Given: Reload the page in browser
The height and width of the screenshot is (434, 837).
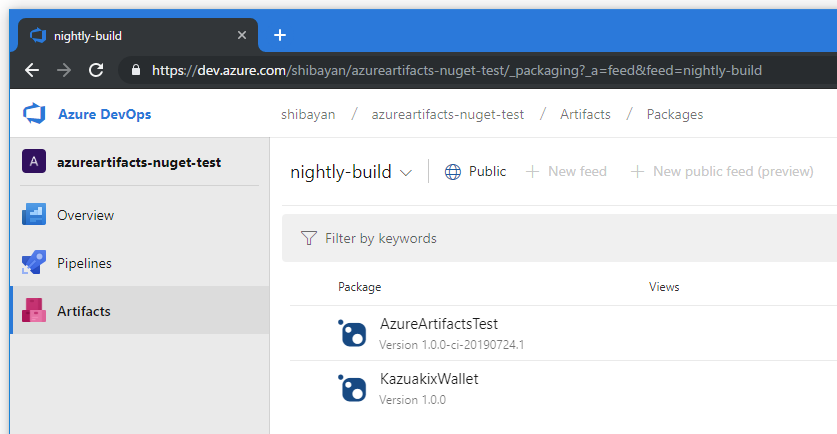Looking at the screenshot, I should (x=96, y=70).
